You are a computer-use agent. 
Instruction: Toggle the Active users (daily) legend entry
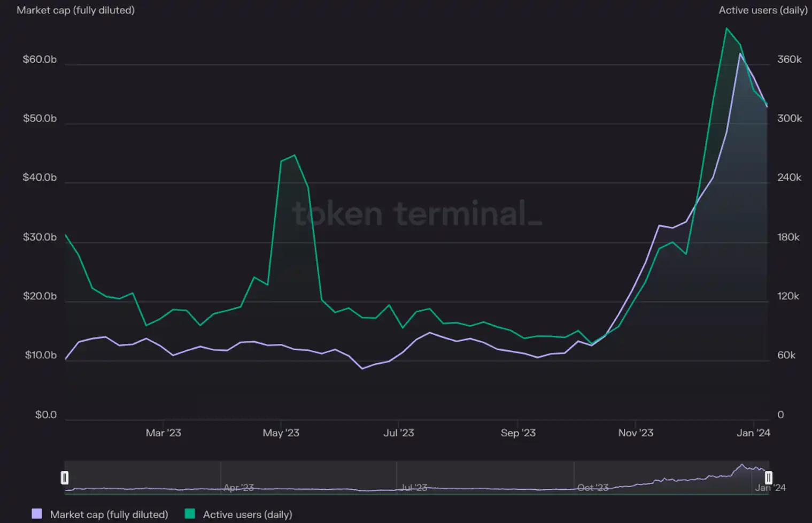pyautogui.click(x=238, y=514)
